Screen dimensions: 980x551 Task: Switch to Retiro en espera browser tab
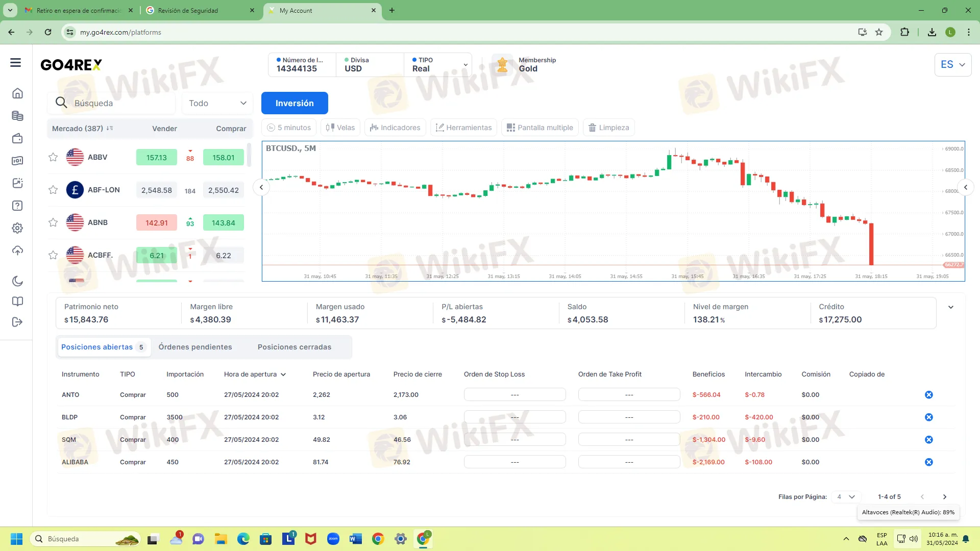(79, 10)
